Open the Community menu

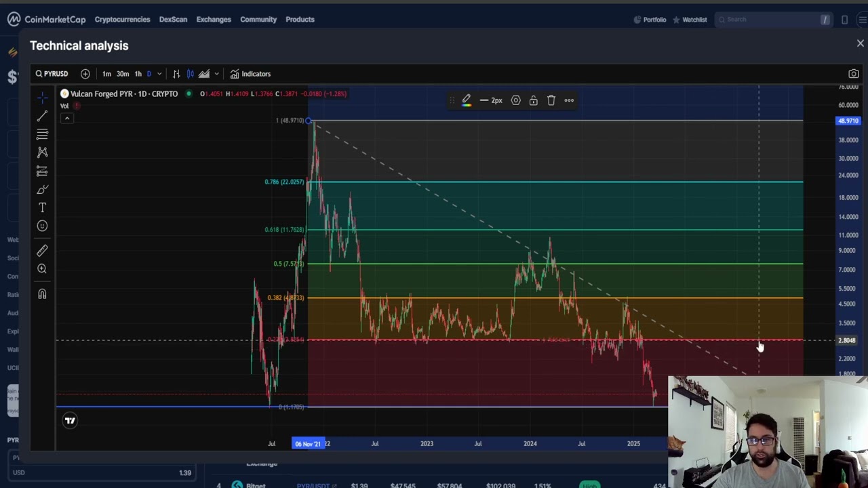point(258,20)
